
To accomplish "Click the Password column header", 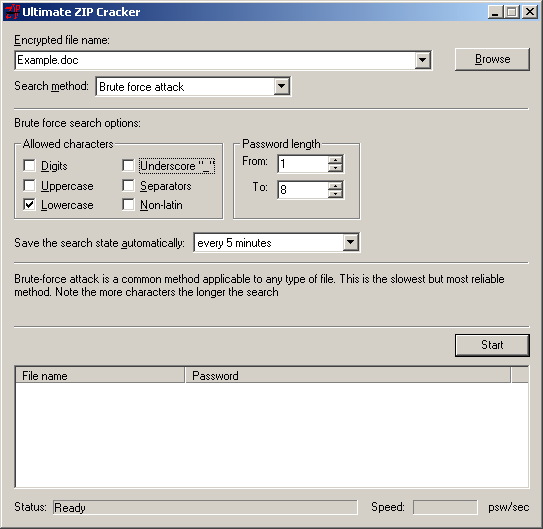I will (348, 376).
